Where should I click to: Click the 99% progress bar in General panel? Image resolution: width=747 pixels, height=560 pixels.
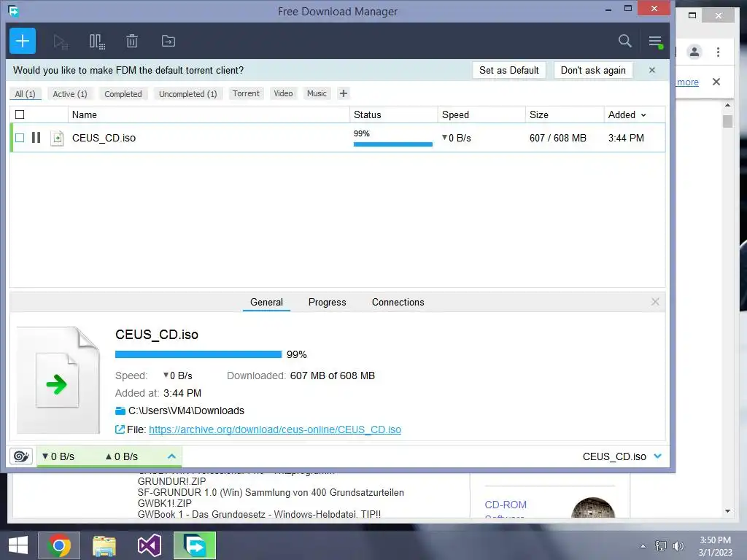tap(198, 354)
